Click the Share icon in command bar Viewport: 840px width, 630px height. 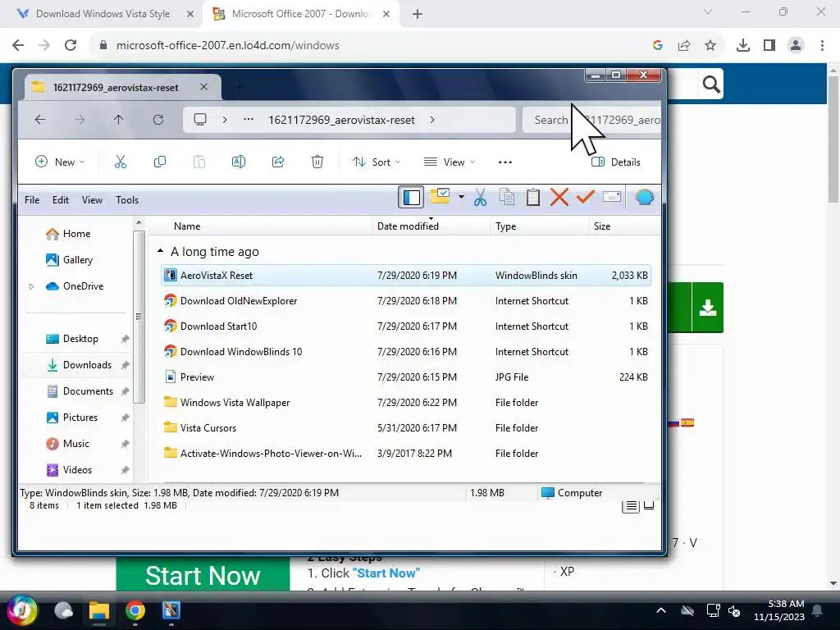[278, 162]
